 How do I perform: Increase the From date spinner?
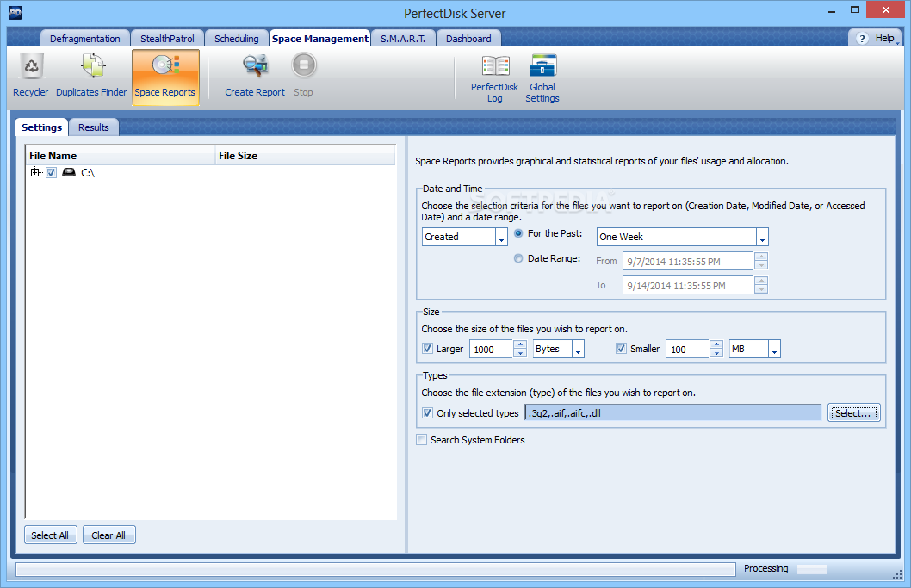761,257
